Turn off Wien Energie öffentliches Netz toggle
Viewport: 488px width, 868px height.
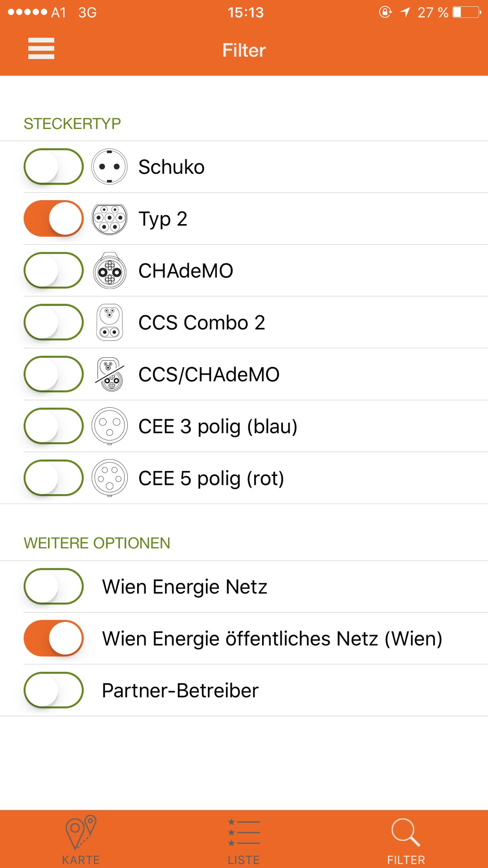pyautogui.click(x=54, y=638)
